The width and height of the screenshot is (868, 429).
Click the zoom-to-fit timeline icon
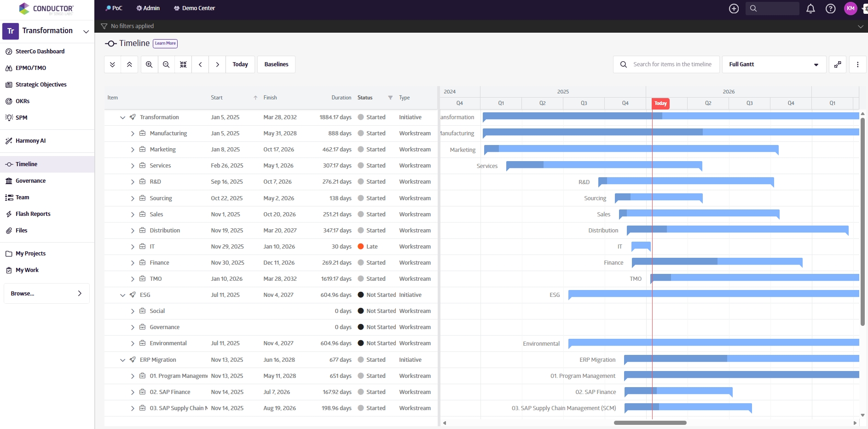pyautogui.click(x=183, y=64)
